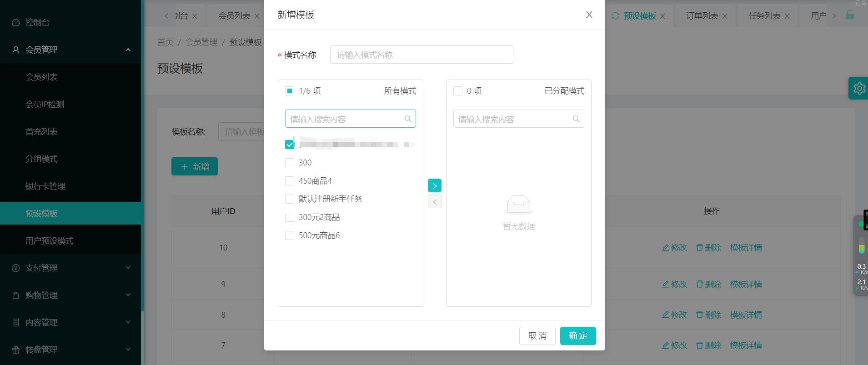Click search icon in 已分配模式 search box
The width and height of the screenshot is (868, 365).
tap(576, 119)
